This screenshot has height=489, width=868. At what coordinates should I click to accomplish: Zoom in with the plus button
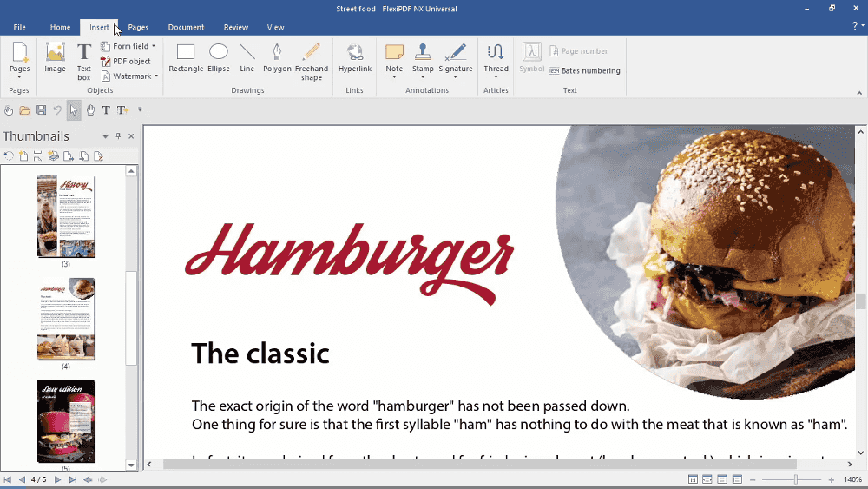832,480
